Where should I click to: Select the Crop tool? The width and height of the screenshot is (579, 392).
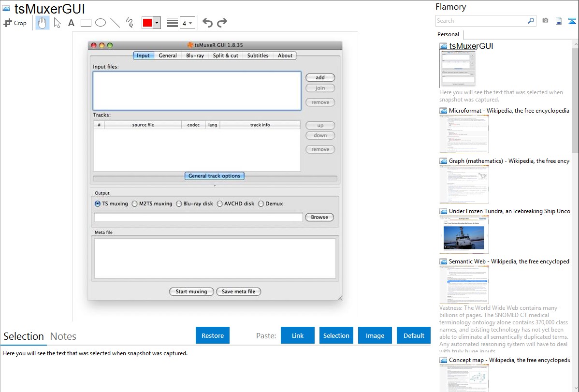point(15,23)
